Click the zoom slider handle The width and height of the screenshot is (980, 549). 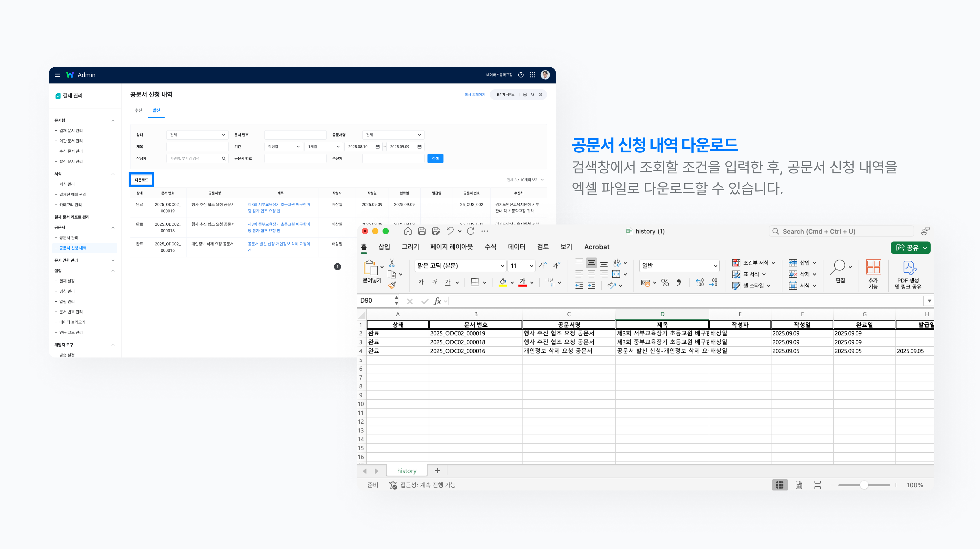(x=864, y=485)
